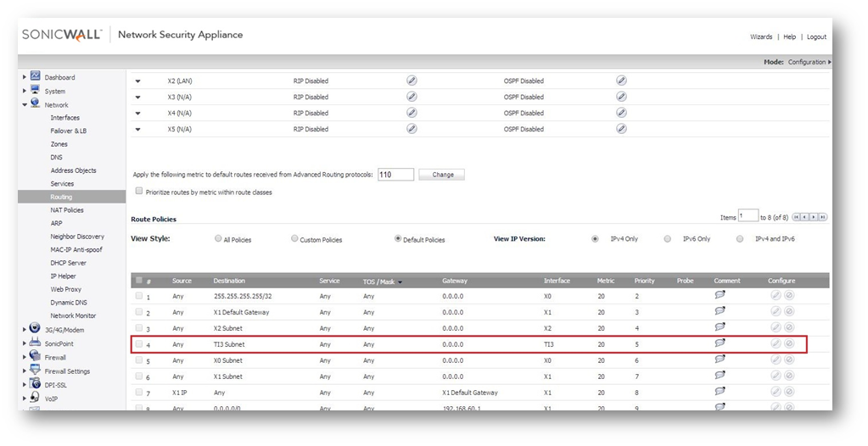Edit OSPF settings for X5 (N/A)
The image size is (868, 446).
pyautogui.click(x=621, y=128)
